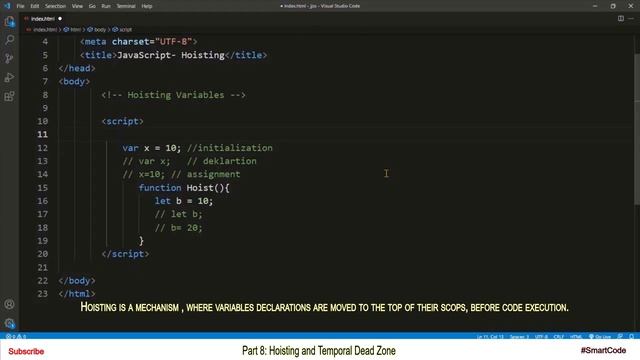Click the closing script tag line 20
This screenshot has width=640, height=360.
[x=125, y=254]
